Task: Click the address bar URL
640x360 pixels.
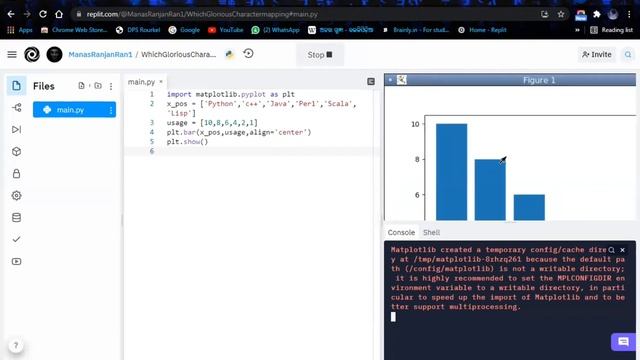Action: coord(202,14)
